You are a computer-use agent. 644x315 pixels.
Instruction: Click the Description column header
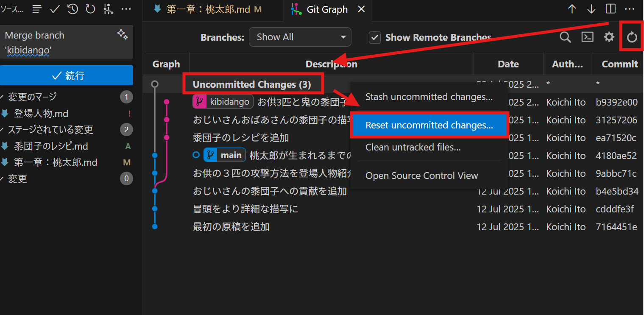332,64
